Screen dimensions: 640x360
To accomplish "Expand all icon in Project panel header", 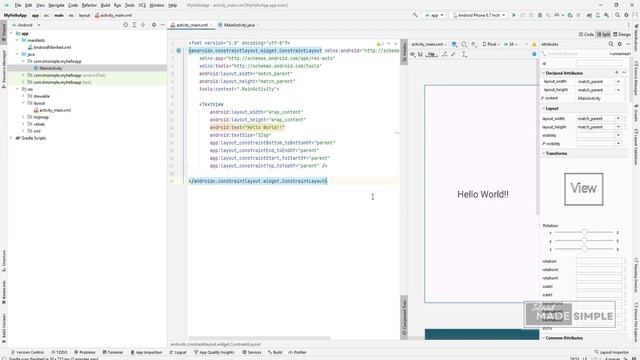I will 134,25.
